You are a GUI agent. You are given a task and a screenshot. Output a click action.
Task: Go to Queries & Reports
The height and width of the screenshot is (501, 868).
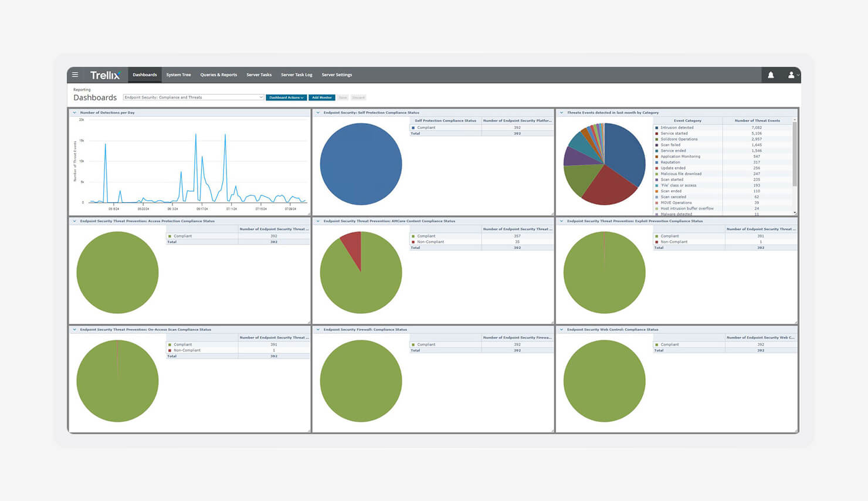tap(219, 75)
